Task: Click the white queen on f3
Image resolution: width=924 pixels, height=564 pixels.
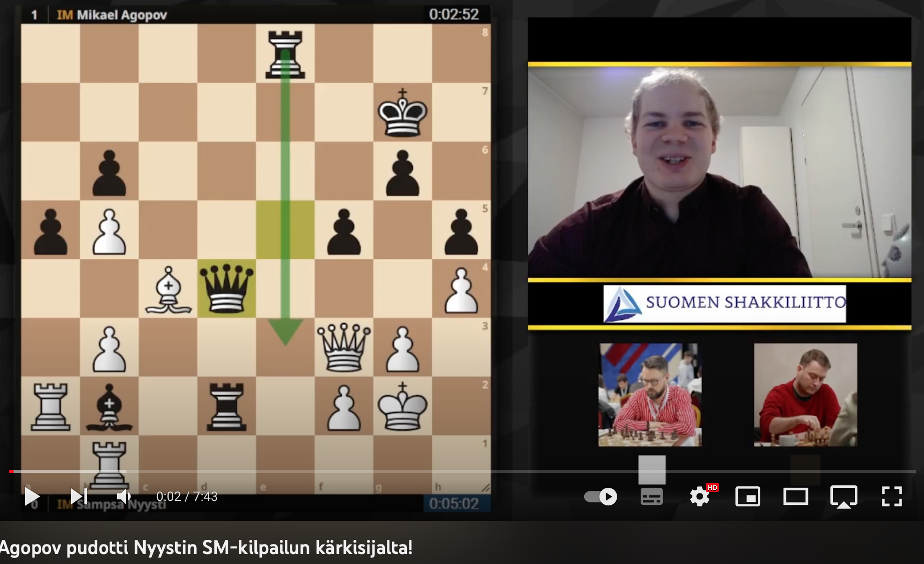Action: click(x=344, y=347)
